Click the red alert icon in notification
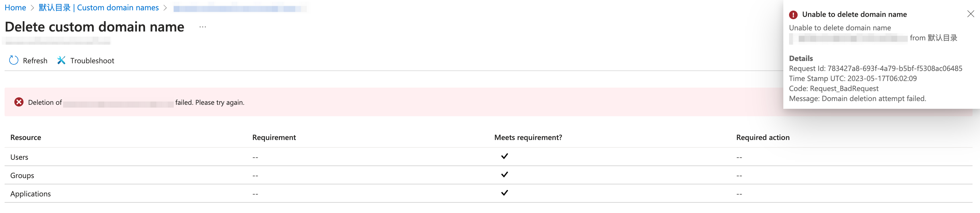The width and height of the screenshot is (980, 213). (x=793, y=15)
